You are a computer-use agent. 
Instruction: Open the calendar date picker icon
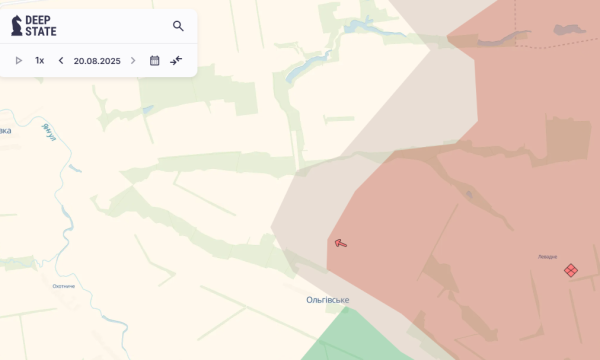155,60
